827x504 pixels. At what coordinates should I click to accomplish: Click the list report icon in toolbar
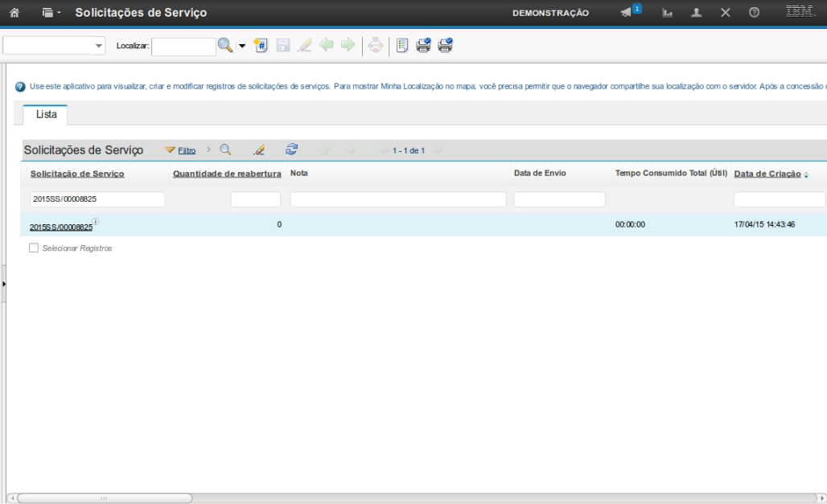click(x=402, y=46)
